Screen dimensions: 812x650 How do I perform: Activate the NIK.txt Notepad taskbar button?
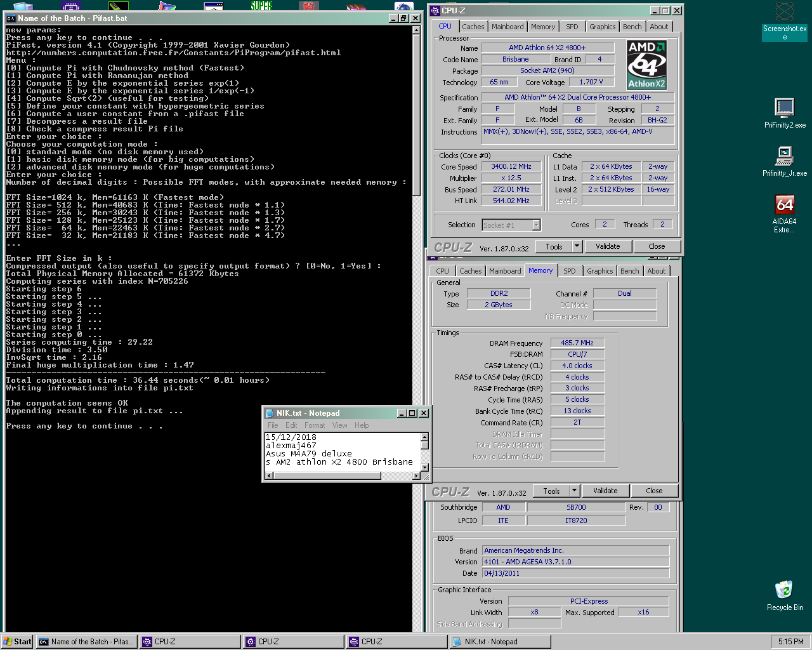500,642
